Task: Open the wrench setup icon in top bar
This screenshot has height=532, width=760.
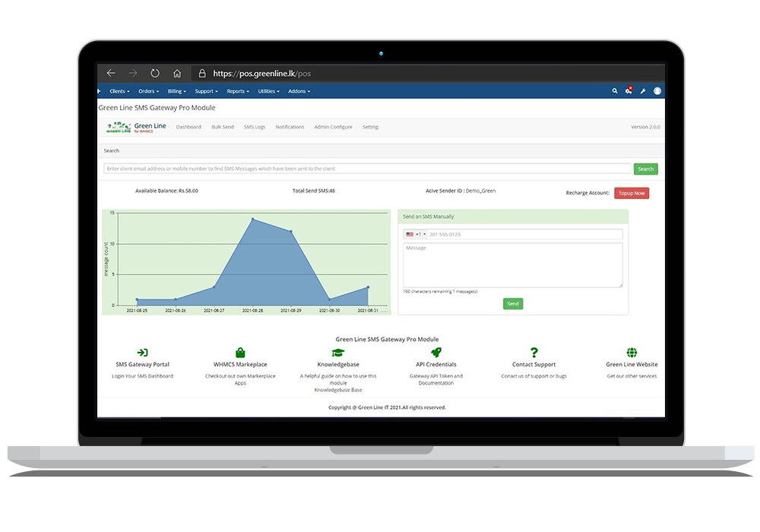Action: point(643,91)
